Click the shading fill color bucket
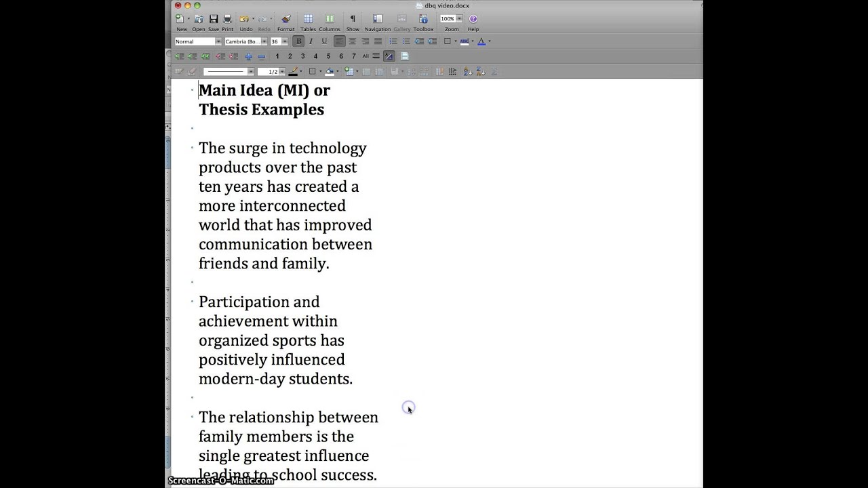The image size is (868, 488). click(x=330, y=71)
